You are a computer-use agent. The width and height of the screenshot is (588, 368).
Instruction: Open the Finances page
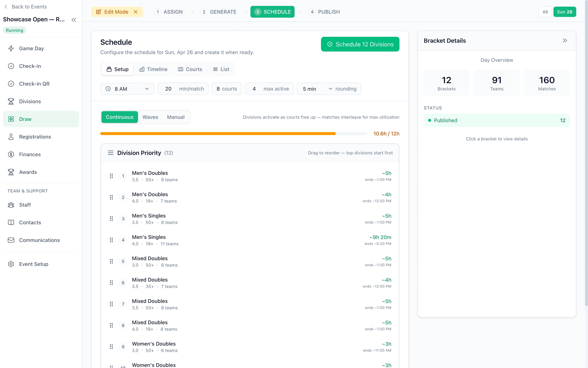coord(41,154)
